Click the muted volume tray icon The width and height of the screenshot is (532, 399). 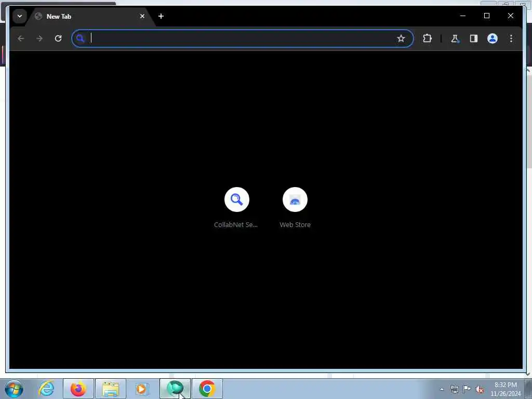click(x=480, y=389)
